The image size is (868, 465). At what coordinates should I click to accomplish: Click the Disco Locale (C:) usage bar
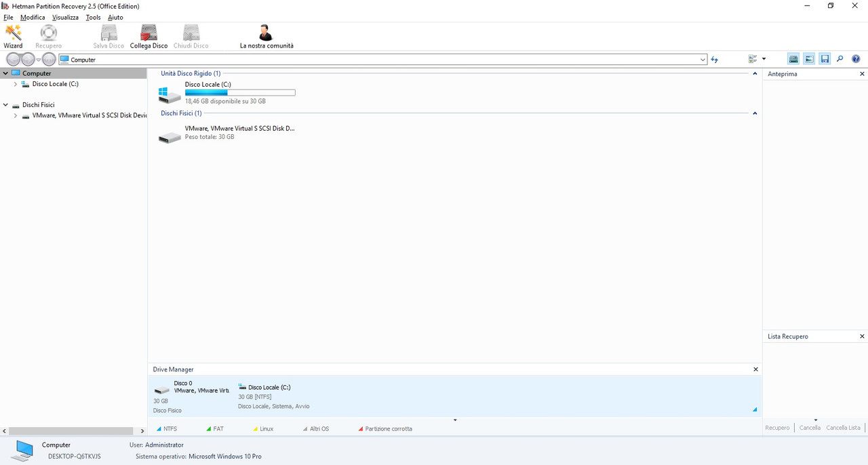point(240,93)
